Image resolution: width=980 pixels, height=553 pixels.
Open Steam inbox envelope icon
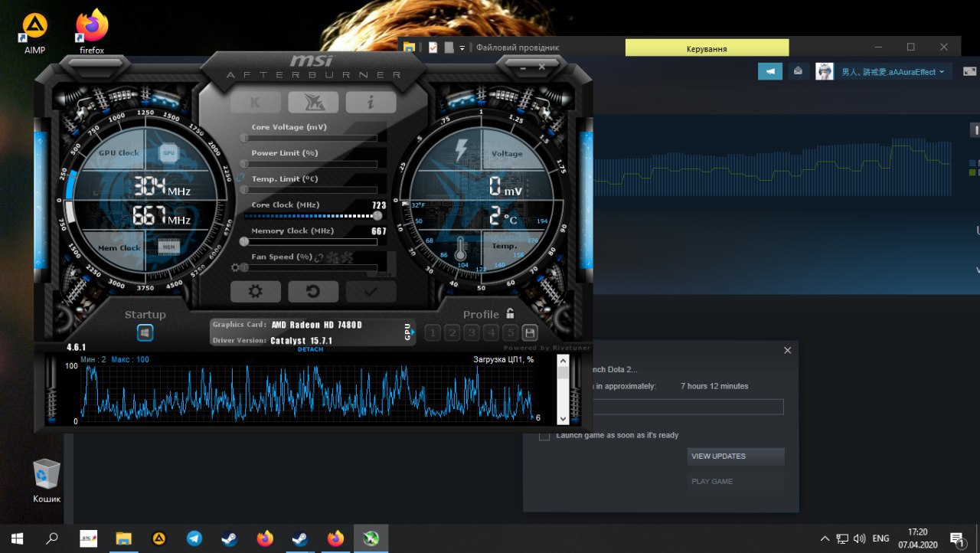tap(798, 71)
